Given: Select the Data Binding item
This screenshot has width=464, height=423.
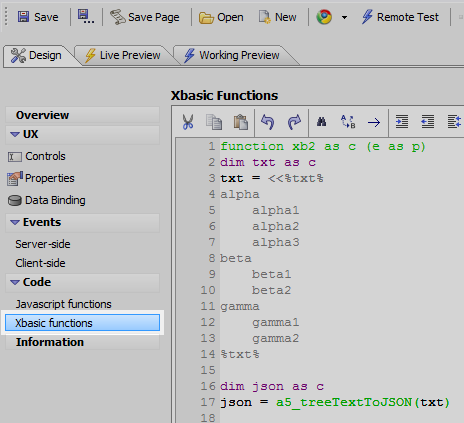Looking at the screenshot, I should click(x=47, y=200).
